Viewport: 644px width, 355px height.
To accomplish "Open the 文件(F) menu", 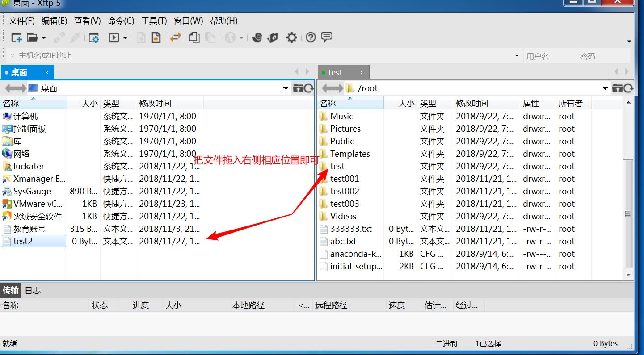I will 21,21.
